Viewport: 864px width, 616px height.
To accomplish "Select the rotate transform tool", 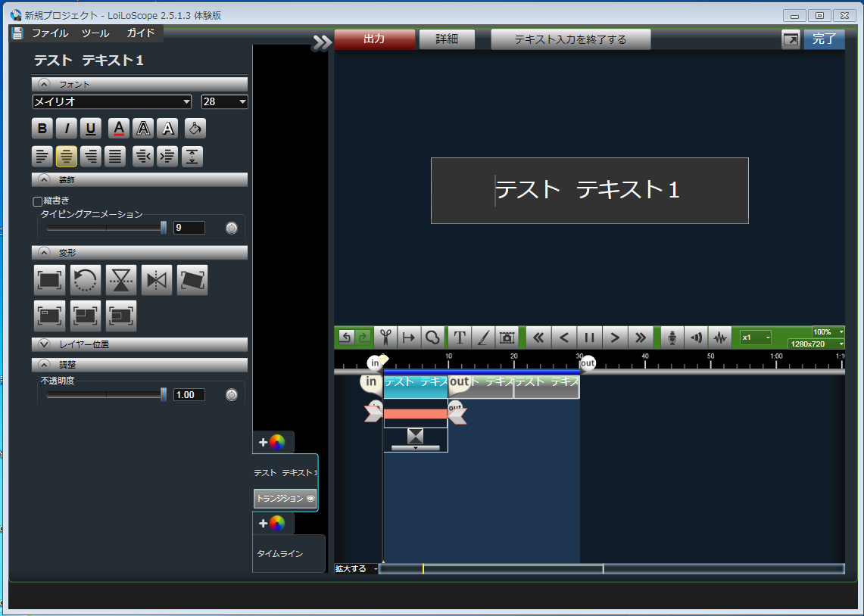I will (x=86, y=280).
